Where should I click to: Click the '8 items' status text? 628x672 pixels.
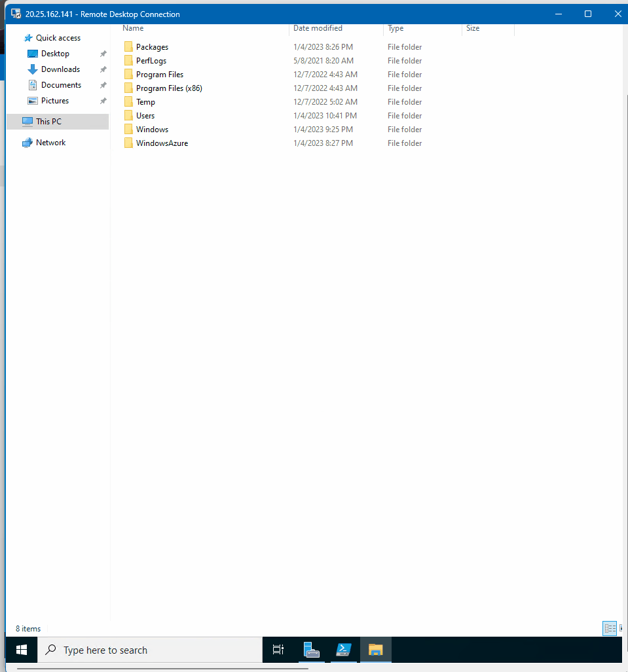(x=28, y=629)
